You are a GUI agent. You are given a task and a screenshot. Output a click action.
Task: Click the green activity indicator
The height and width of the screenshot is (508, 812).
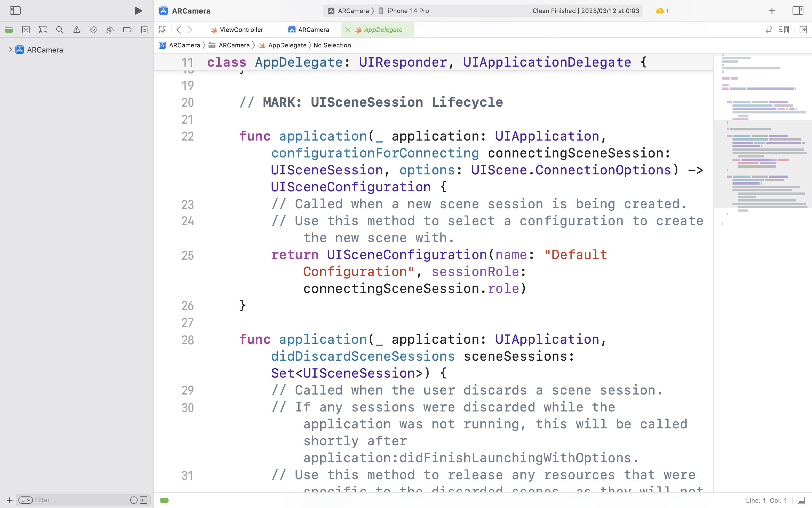click(164, 500)
